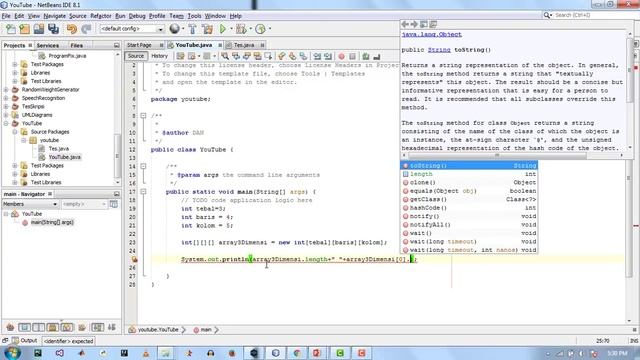
Task: Open the Refactor menu
Action: (x=101, y=16)
